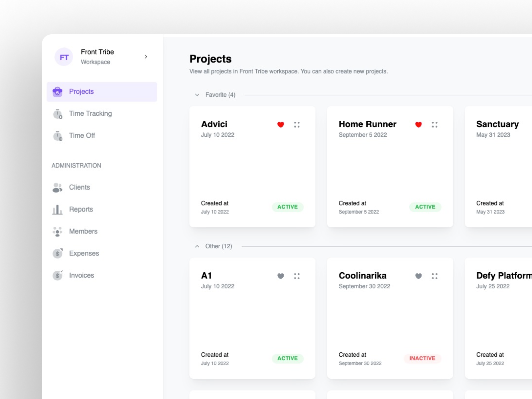The image size is (532, 399).
Task: Click the Coolinarika INACTIVE status badge
Action: pos(422,358)
